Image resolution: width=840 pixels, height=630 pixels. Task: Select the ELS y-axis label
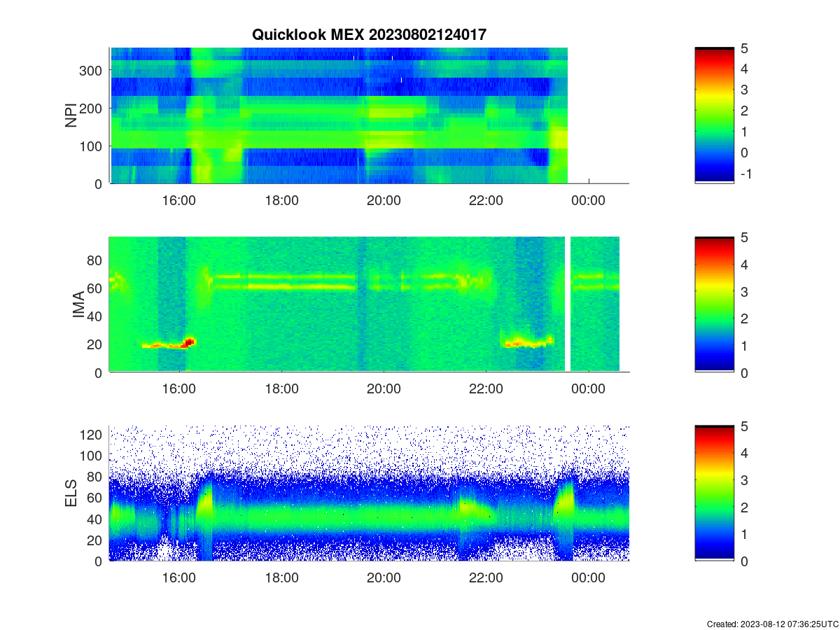[x=71, y=493]
